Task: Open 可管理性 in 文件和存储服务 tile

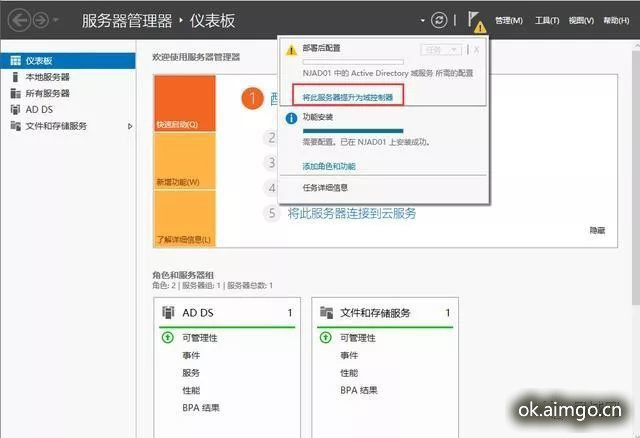Action: [x=358, y=338]
